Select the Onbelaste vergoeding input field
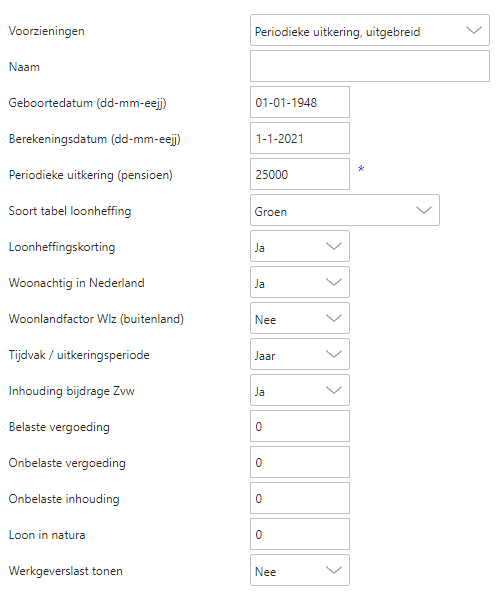 (300, 462)
